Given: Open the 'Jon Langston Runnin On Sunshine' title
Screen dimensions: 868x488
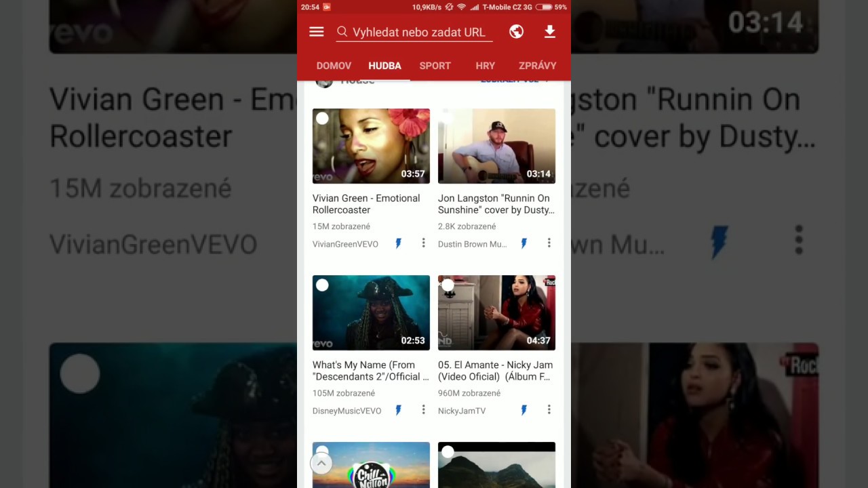Looking at the screenshot, I should click(x=496, y=204).
